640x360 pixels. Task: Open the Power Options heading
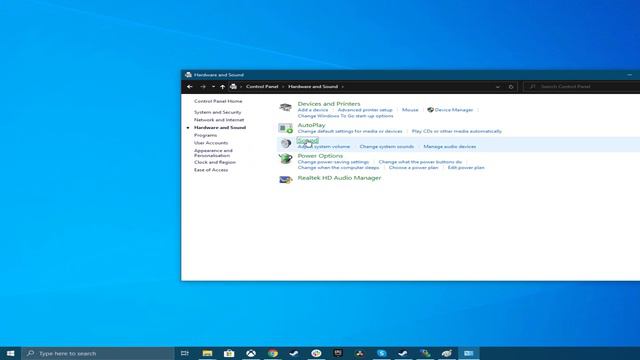pos(320,156)
